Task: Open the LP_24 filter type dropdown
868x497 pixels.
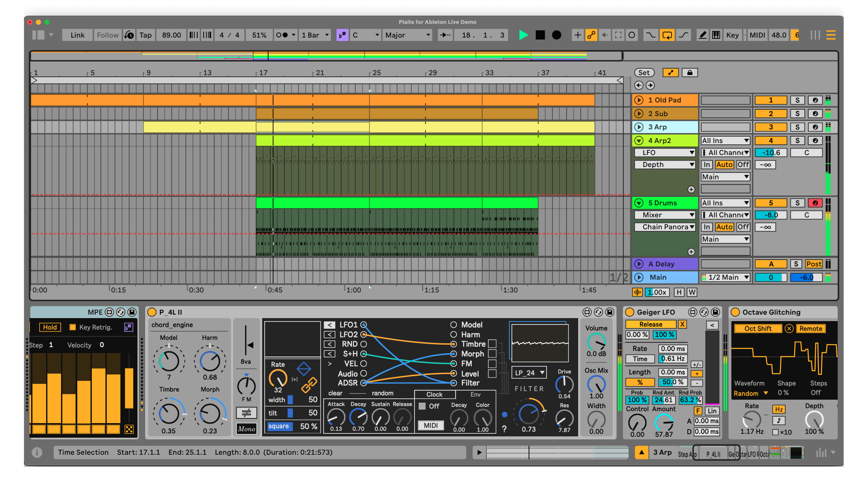Action: (x=530, y=373)
